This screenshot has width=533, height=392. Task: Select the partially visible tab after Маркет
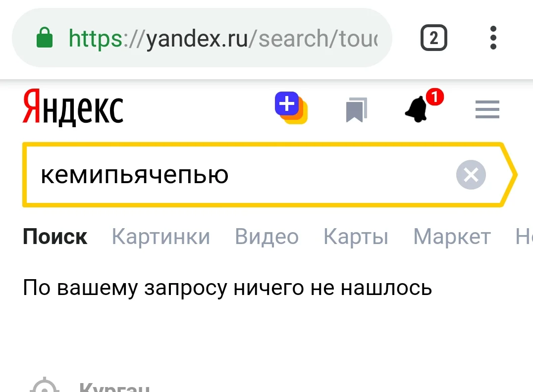pyautogui.click(x=524, y=237)
